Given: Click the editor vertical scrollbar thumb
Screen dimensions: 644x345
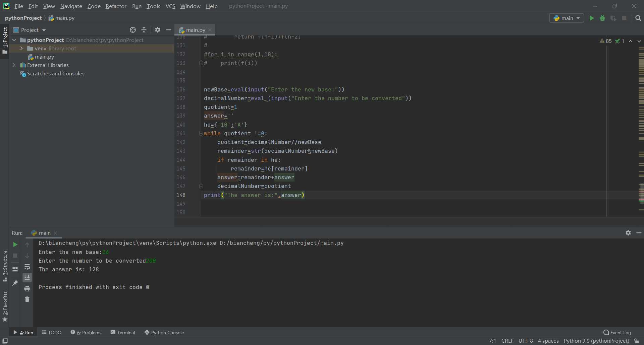Looking at the screenshot, I should [641, 193].
